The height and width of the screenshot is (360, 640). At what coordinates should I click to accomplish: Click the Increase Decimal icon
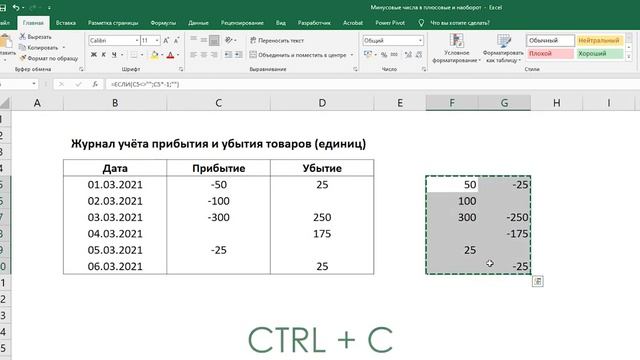point(408,55)
